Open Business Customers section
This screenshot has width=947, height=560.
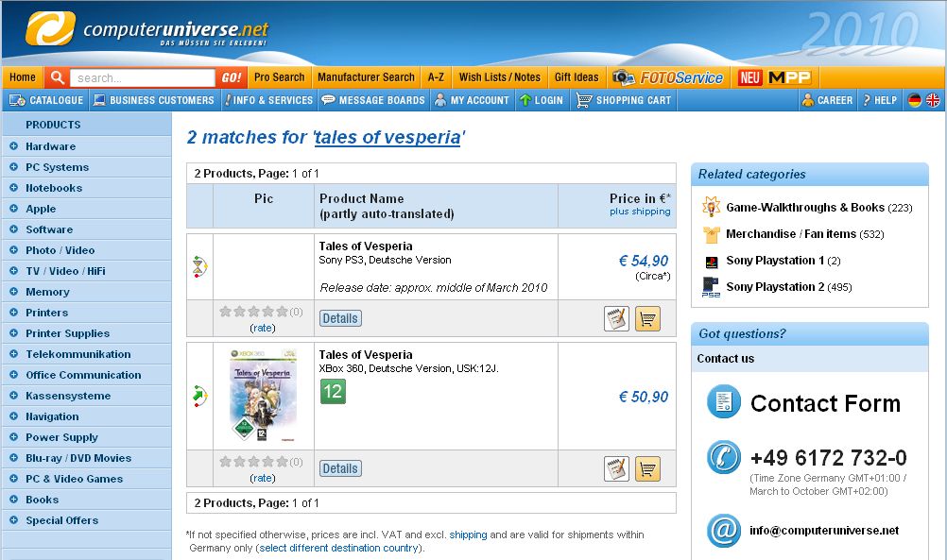coord(155,100)
